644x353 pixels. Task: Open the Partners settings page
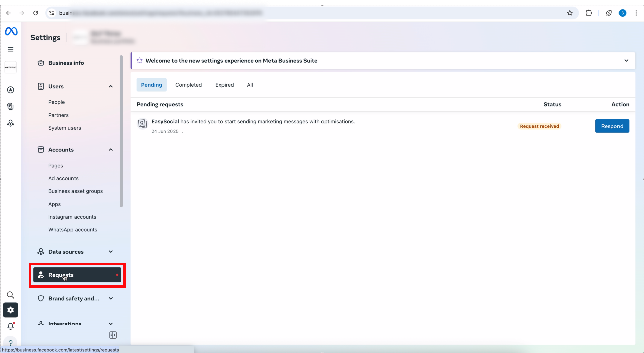click(x=58, y=115)
